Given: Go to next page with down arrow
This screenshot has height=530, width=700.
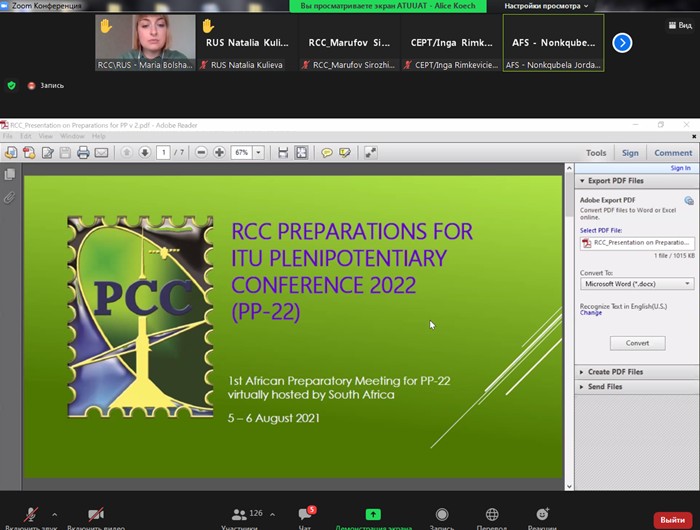Looking at the screenshot, I should coord(145,153).
